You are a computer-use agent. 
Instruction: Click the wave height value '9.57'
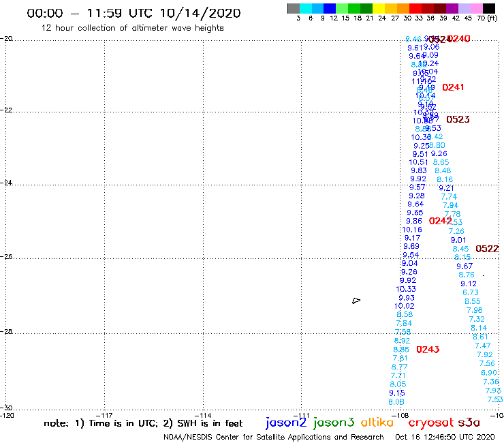(x=418, y=187)
